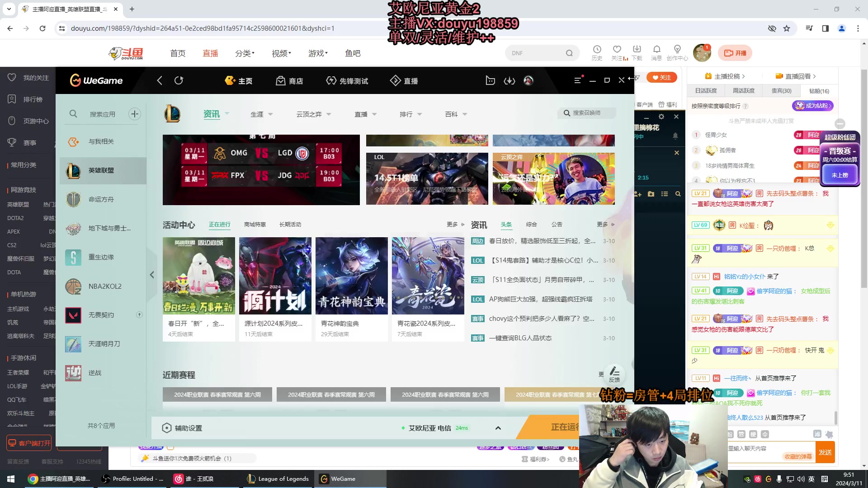Collapse the WeGame sidebar with the chevron
This screenshot has width=868, height=488.
point(152,275)
